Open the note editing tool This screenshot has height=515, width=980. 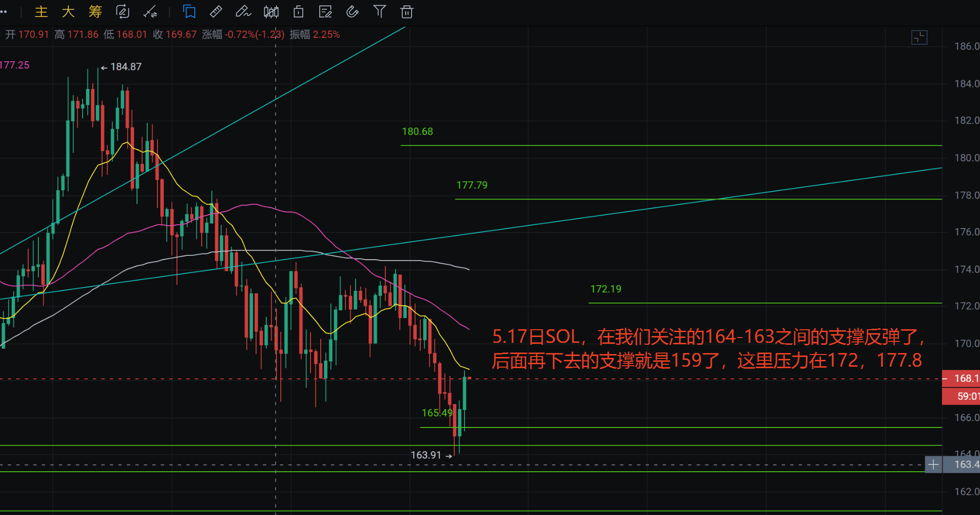coord(325,12)
